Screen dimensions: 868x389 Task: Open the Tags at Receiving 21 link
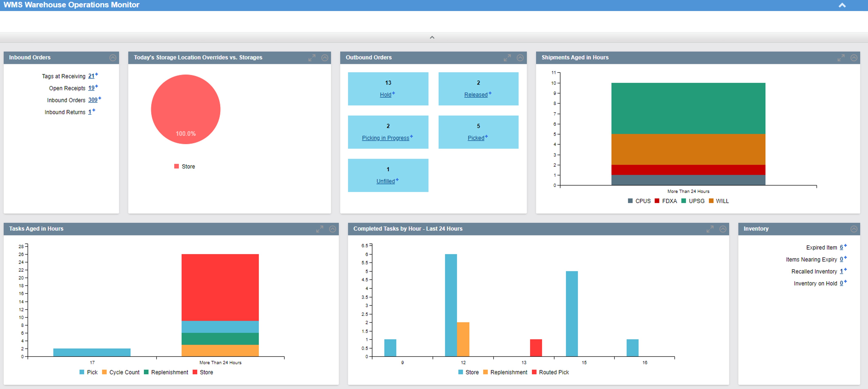tap(91, 76)
